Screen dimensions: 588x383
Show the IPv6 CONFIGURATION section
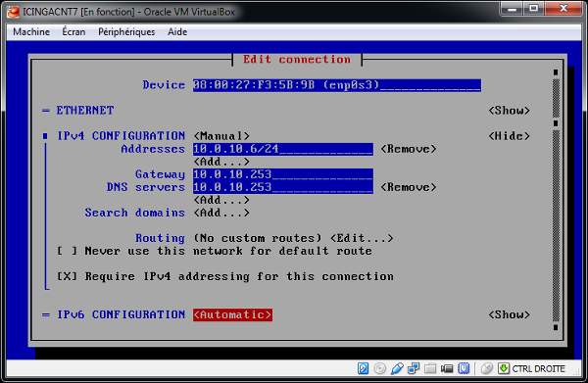point(510,314)
